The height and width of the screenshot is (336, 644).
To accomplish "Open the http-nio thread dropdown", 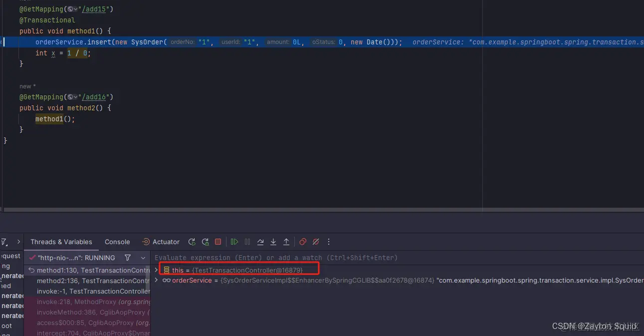I will 143,258.
